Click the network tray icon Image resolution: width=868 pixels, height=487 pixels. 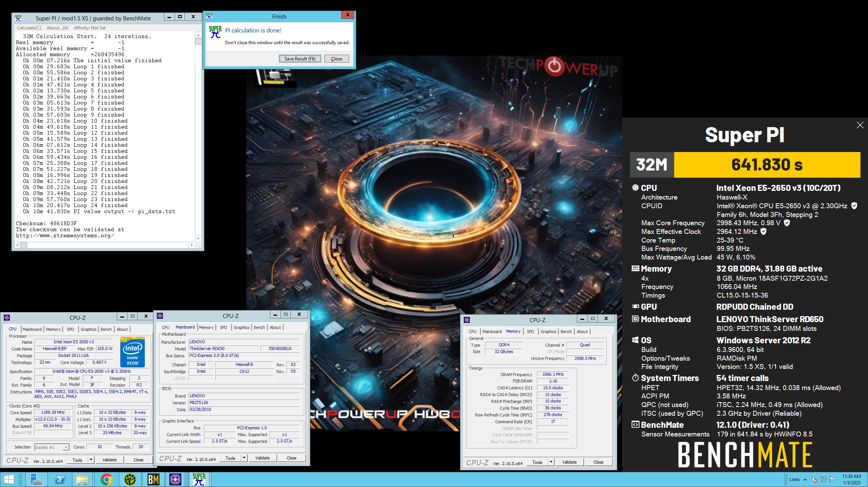click(824, 479)
